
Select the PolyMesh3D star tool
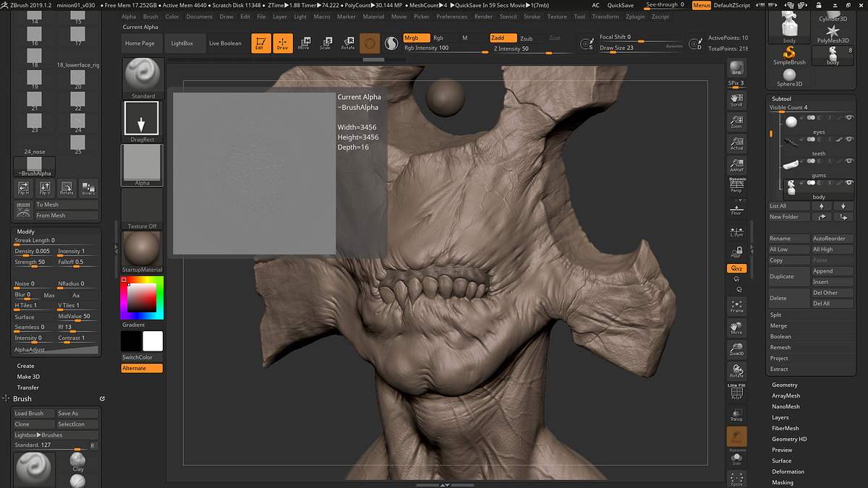833,34
